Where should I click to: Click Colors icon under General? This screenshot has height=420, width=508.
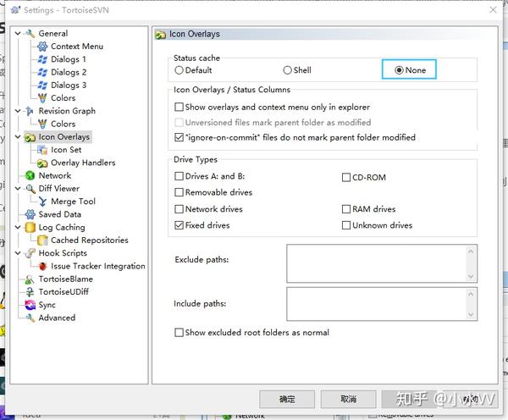[x=42, y=98]
